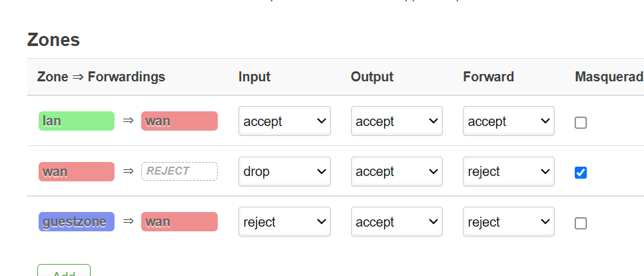Click the Add zone button

pos(64,272)
